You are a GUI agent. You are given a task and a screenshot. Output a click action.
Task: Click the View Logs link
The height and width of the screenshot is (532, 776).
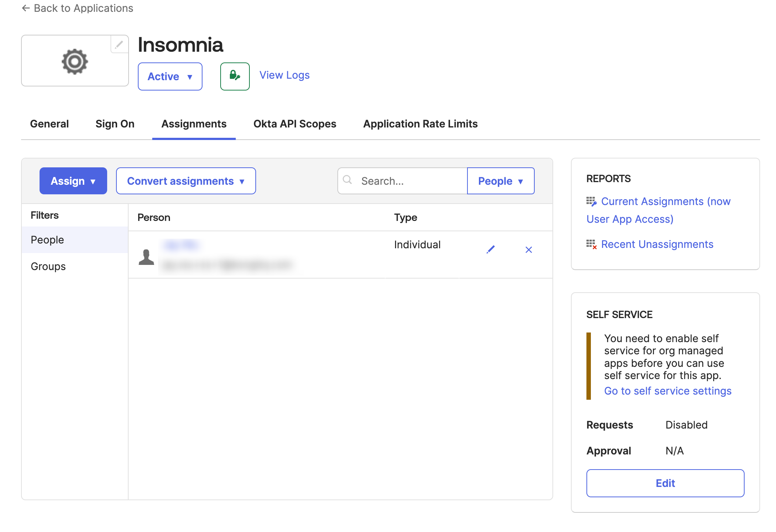[285, 75]
